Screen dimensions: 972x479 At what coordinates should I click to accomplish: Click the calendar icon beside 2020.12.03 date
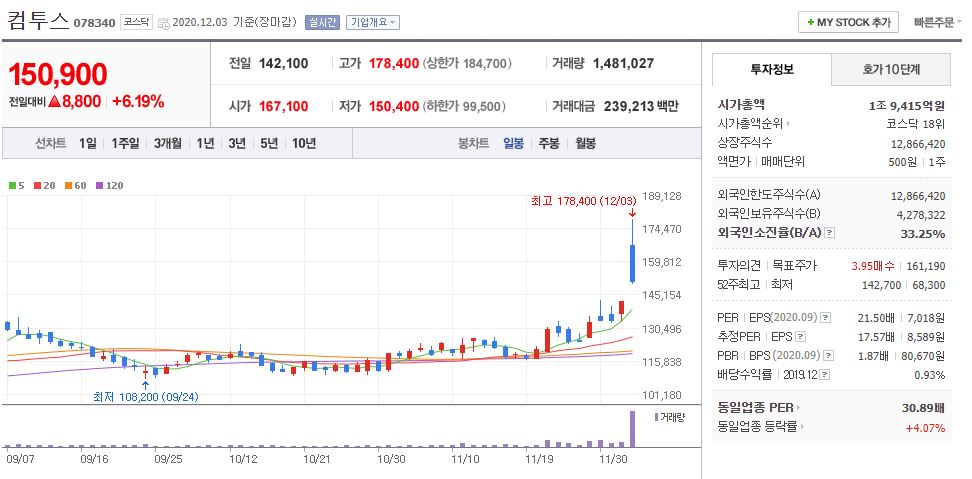[x=164, y=23]
